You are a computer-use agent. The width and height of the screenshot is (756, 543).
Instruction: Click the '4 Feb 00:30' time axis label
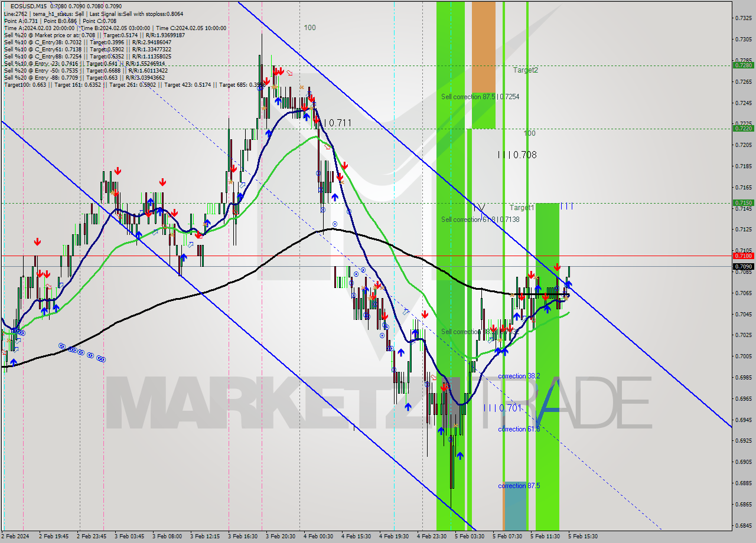318,537
